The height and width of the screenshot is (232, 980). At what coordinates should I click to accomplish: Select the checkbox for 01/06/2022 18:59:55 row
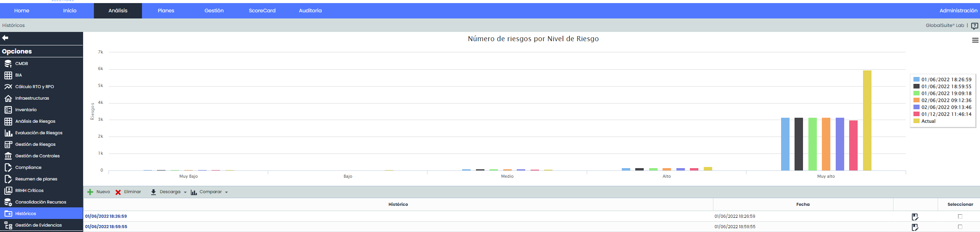(x=960, y=227)
